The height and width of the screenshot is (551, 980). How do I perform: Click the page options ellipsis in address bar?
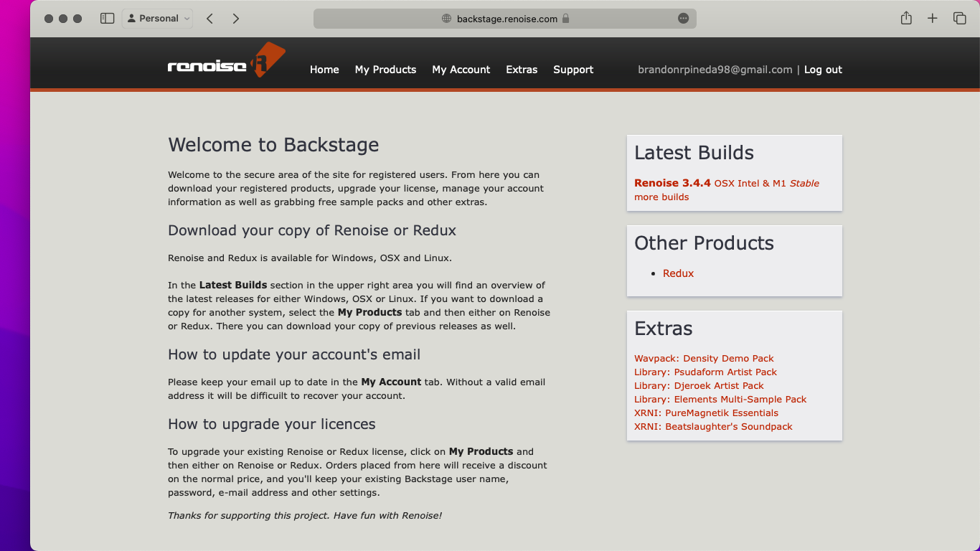tap(683, 19)
